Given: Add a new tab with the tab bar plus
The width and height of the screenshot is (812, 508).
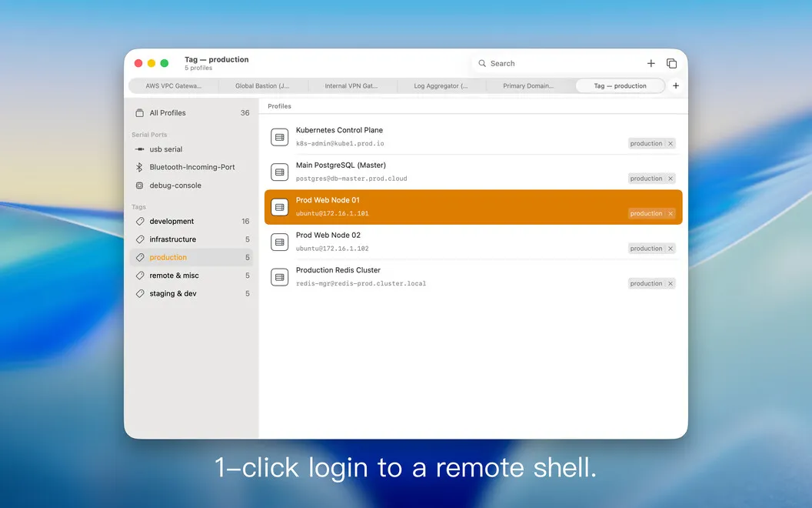Looking at the screenshot, I should 676,85.
